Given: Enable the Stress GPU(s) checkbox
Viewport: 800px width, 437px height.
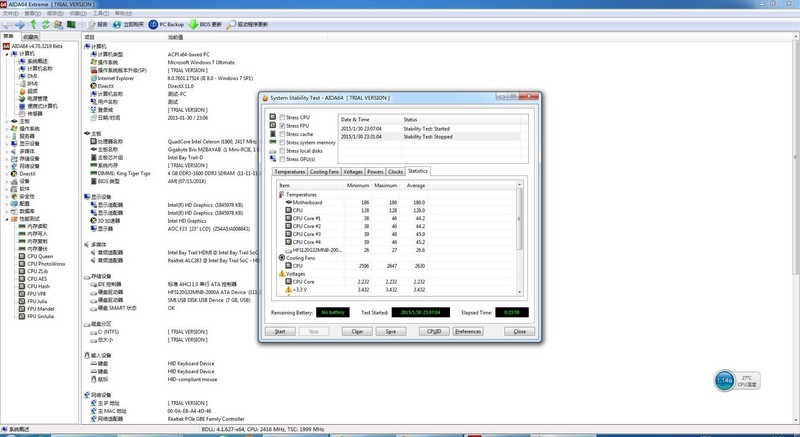Looking at the screenshot, I should click(x=282, y=160).
